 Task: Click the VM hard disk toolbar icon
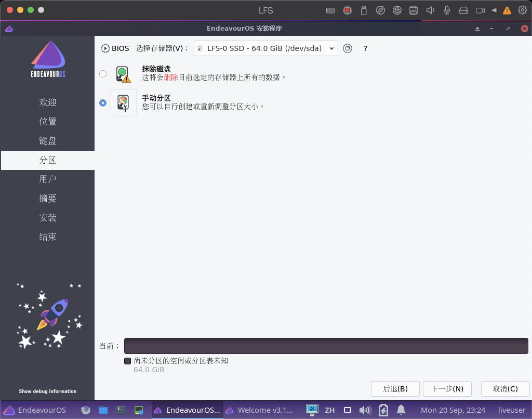point(463,10)
